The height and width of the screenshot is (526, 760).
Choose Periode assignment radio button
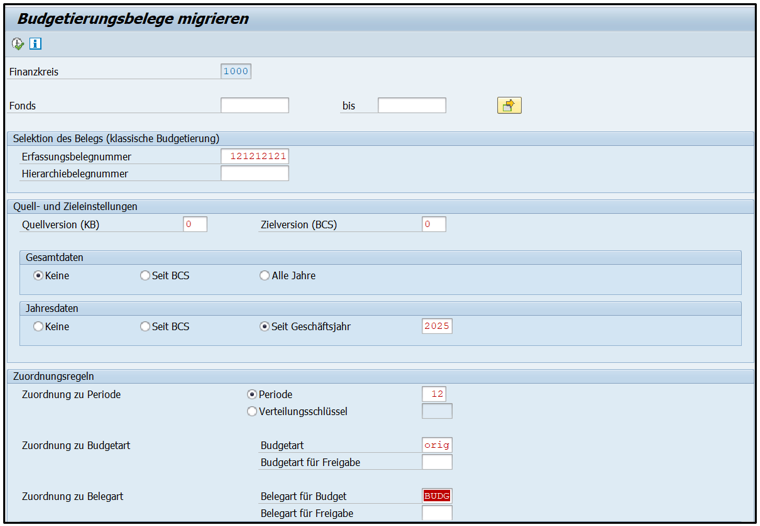(252, 394)
